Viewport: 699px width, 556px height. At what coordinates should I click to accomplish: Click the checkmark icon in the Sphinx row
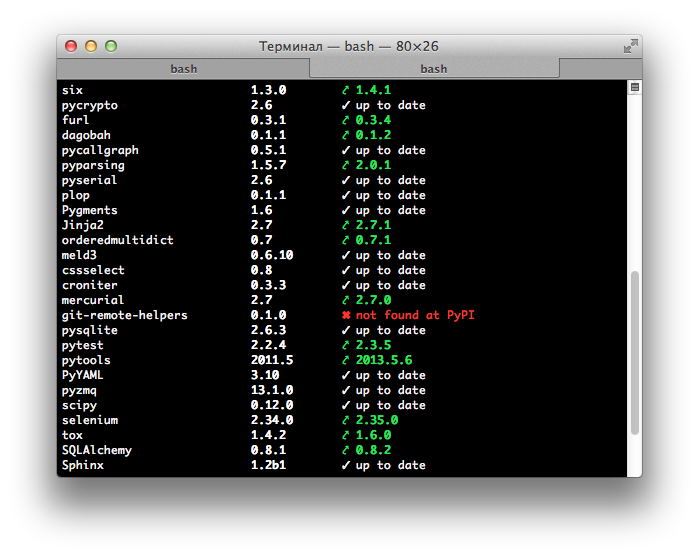coord(346,465)
